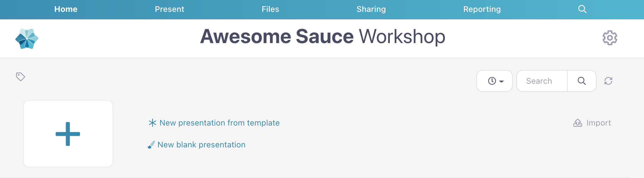Click the magnifier icon in the top navigation bar
644x178 pixels.
tap(582, 9)
